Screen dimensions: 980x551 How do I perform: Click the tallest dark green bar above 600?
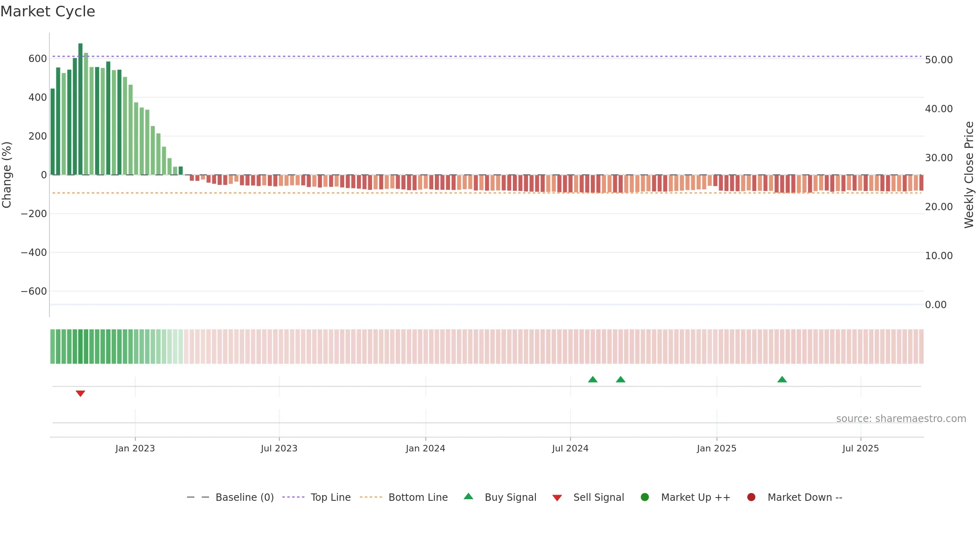(80, 109)
